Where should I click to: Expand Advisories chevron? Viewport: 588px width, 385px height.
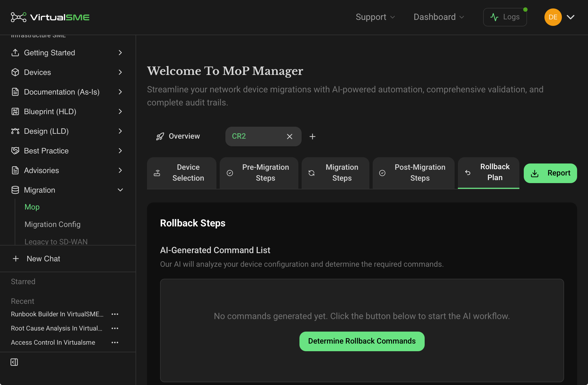(x=120, y=170)
